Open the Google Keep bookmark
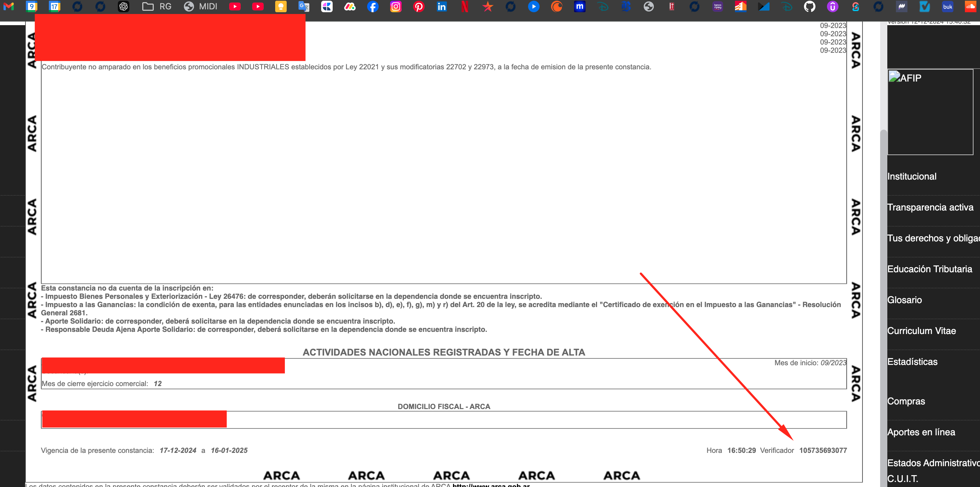Viewport: 980px width, 487px height. click(281, 6)
